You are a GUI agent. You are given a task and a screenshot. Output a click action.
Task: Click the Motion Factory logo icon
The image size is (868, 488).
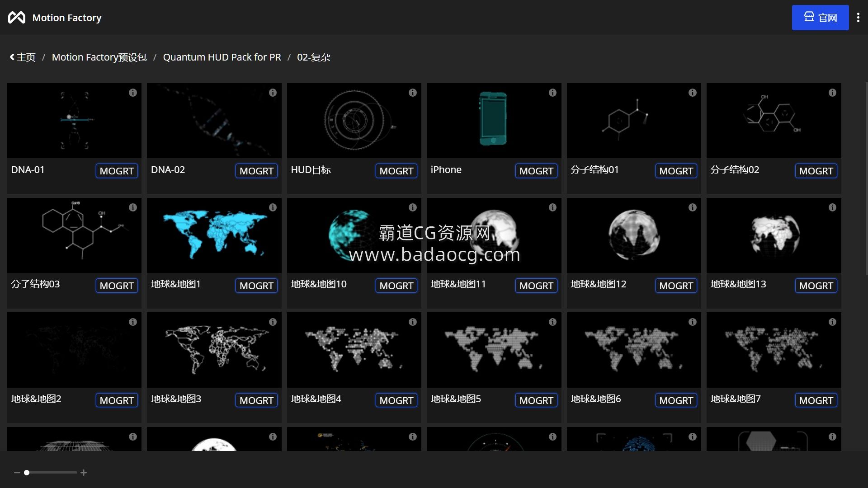17,18
